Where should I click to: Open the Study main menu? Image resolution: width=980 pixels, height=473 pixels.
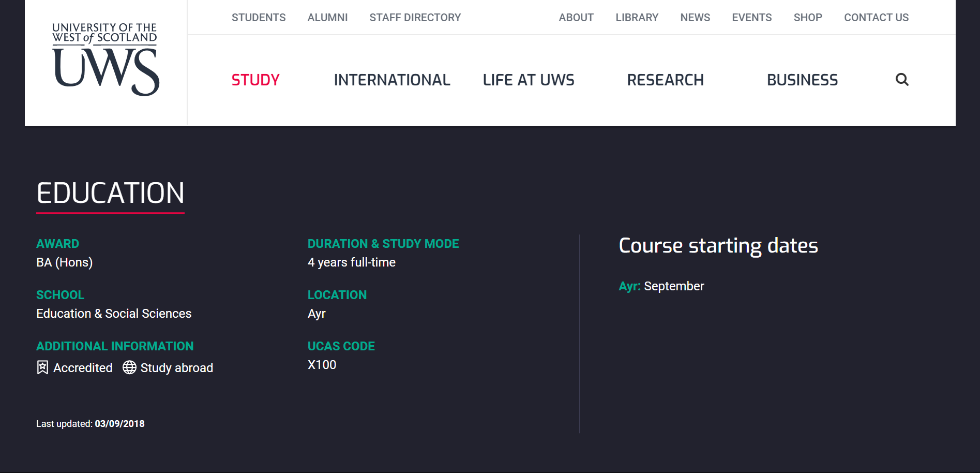coord(255,80)
